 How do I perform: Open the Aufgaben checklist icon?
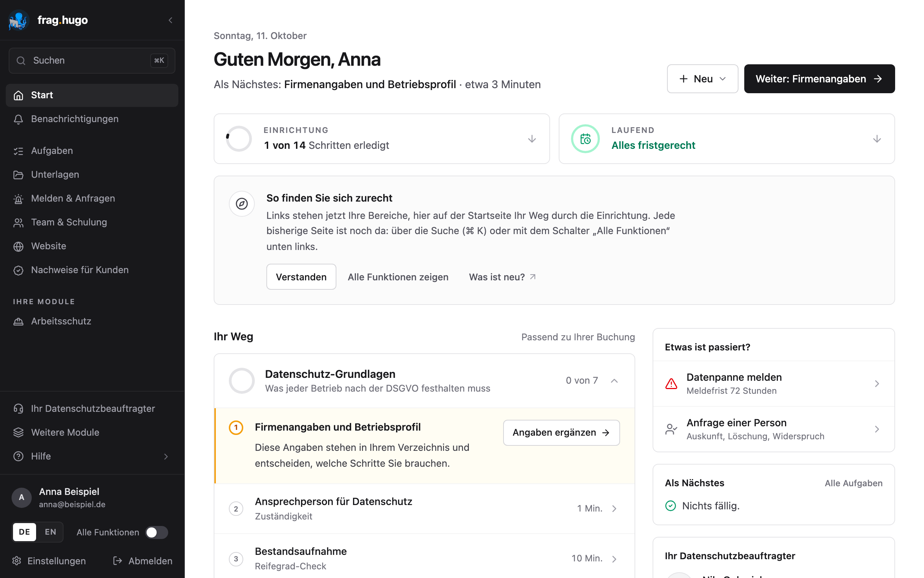pyautogui.click(x=18, y=151)
